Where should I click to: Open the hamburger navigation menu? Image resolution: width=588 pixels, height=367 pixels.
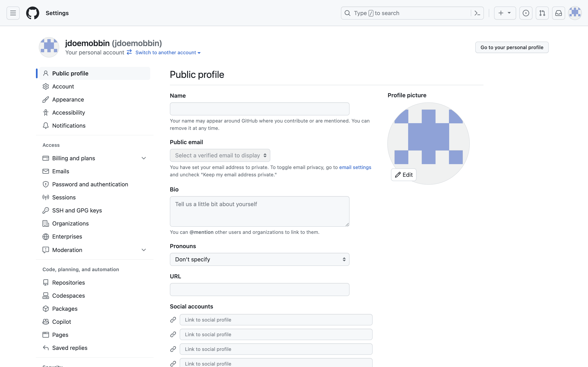pos(13,13)
